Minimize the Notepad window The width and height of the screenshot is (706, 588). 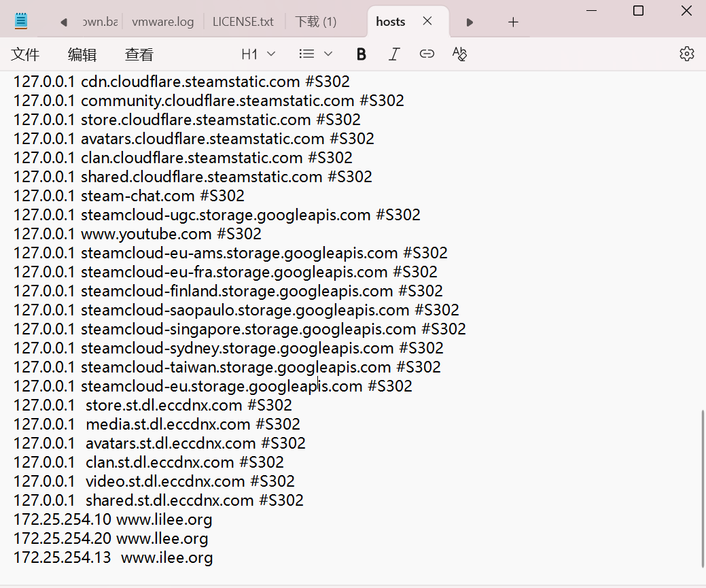592,10
